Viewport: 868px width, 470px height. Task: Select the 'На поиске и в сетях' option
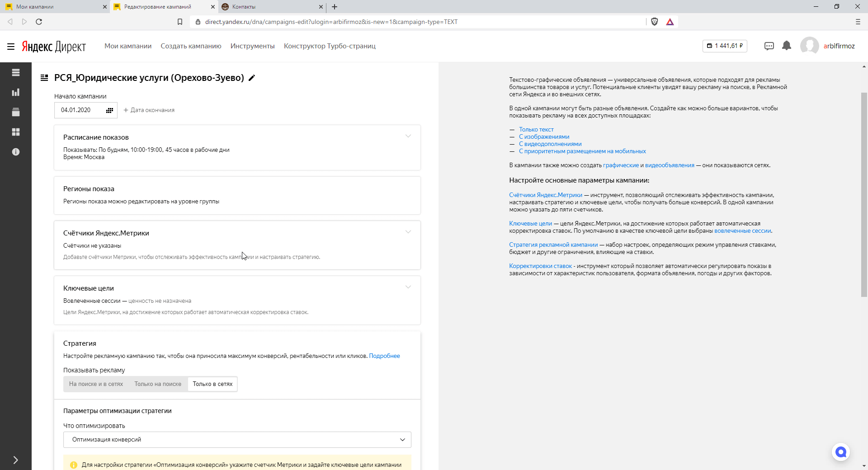(96, 384)
